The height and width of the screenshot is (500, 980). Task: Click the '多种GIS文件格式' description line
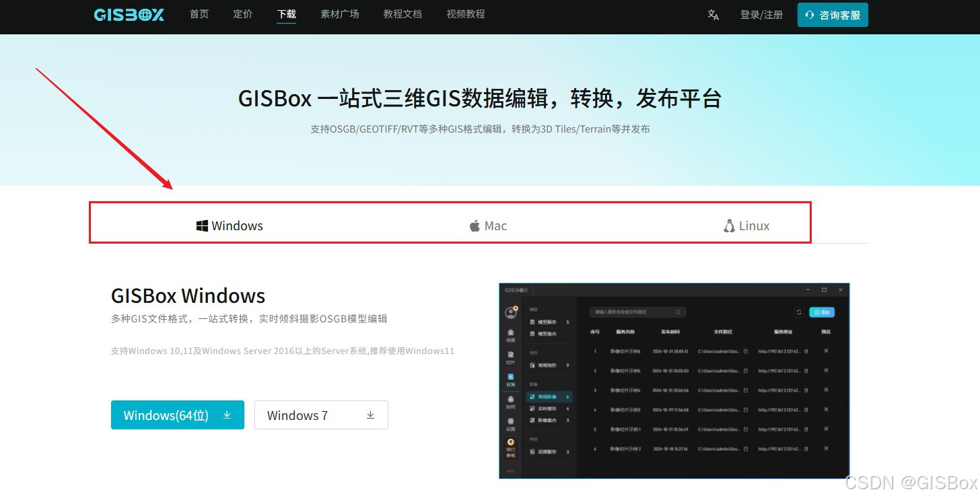(x=249, y=319)
